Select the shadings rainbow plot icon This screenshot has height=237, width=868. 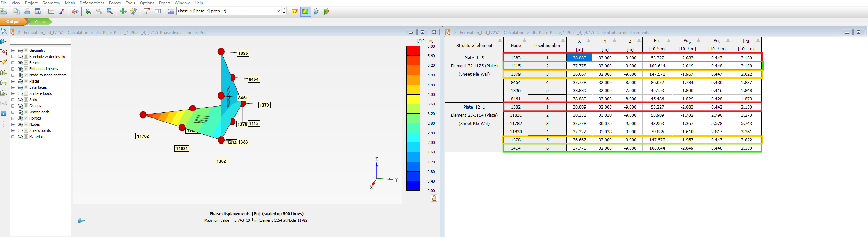pos(305,11)
